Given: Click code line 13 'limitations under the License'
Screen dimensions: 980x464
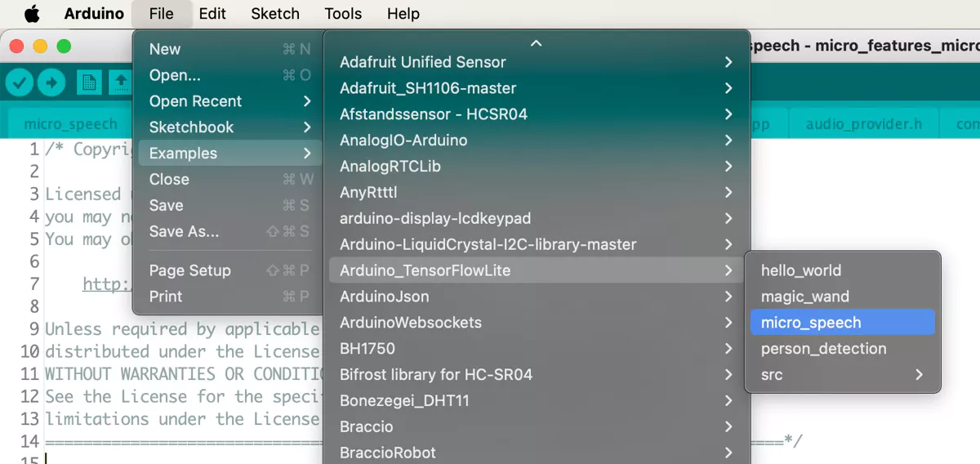Looking at the screenshot, I should [x=182, y=419].
